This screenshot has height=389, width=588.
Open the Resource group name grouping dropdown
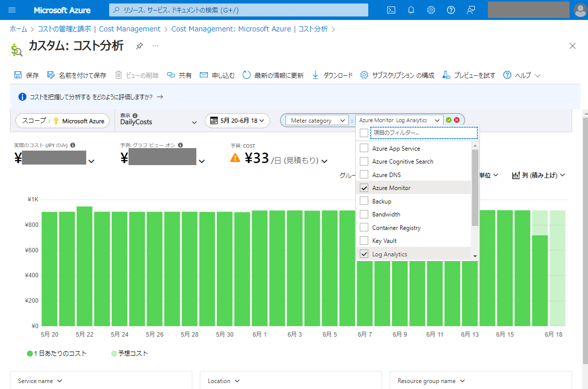point(431,381)
